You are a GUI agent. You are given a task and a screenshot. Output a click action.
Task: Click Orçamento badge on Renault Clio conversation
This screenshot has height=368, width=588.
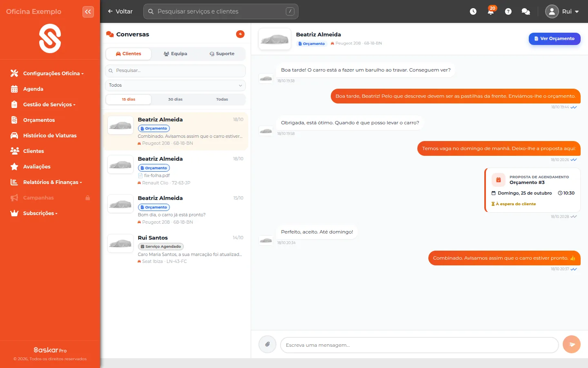154,168
